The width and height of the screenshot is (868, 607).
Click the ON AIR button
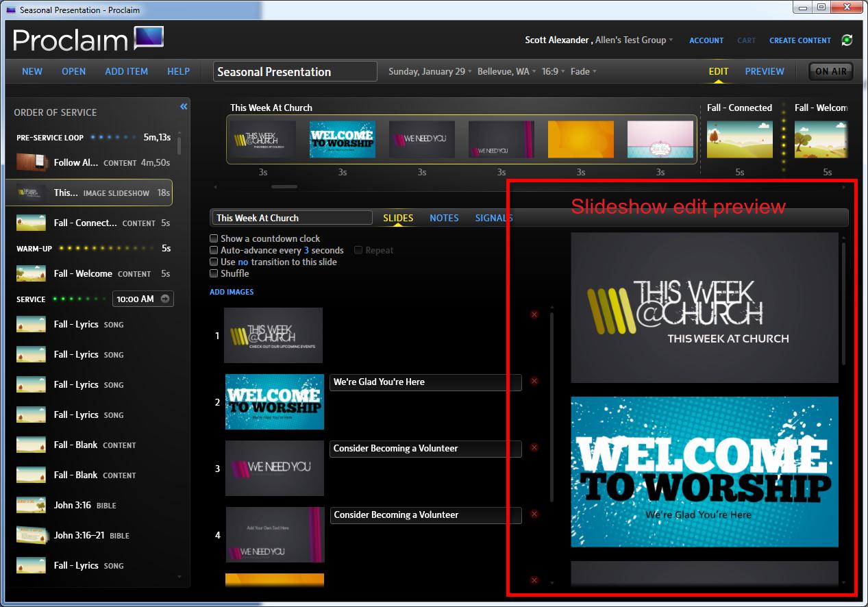tap(830, 71)
